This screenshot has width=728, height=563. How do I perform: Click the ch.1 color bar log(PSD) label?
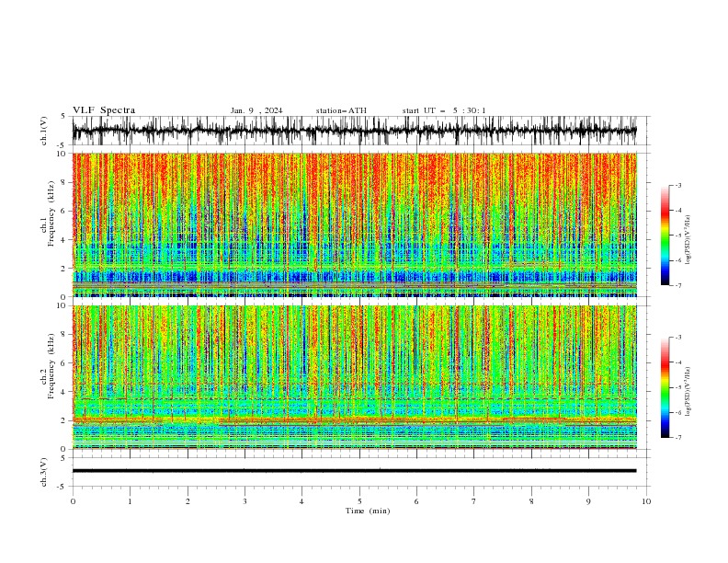[x=688, y=240]
